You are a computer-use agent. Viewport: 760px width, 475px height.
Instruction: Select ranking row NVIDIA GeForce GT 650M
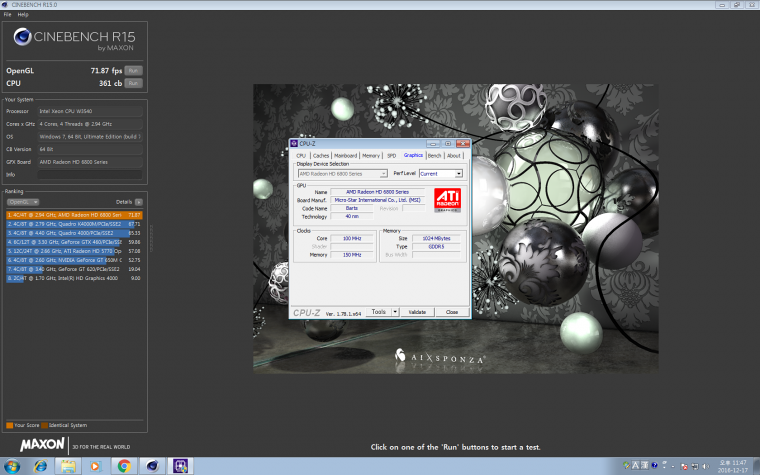point(74,260)
